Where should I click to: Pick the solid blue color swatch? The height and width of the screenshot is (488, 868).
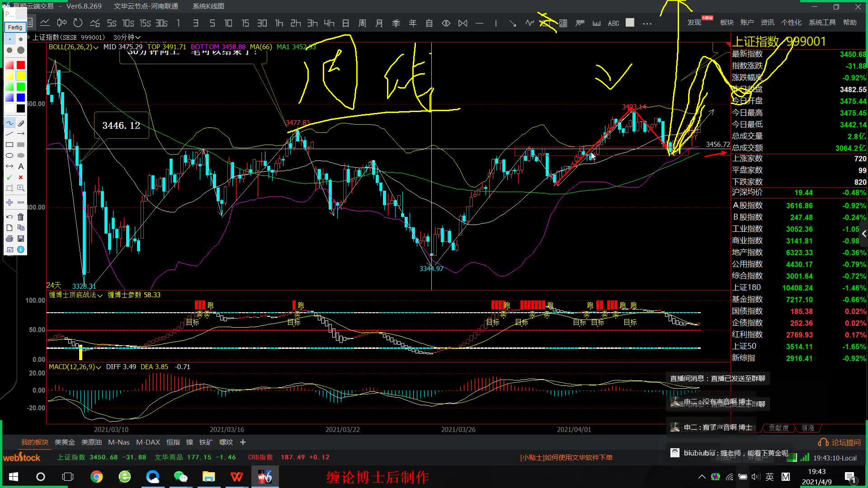(x=21, y=98)
